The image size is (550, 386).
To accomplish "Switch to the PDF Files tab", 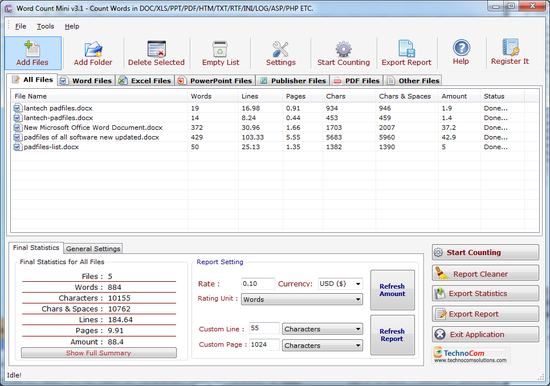I will [356, 81].
